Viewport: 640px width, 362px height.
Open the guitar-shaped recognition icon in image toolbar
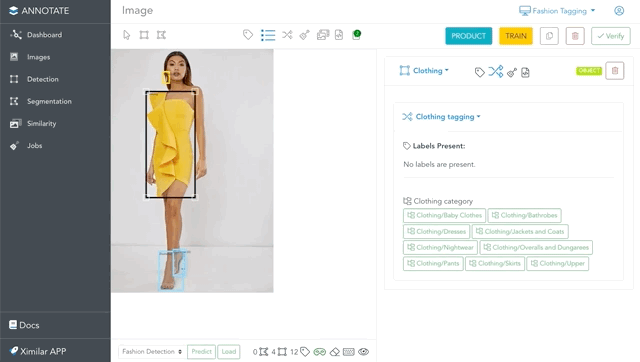point(304,35)
